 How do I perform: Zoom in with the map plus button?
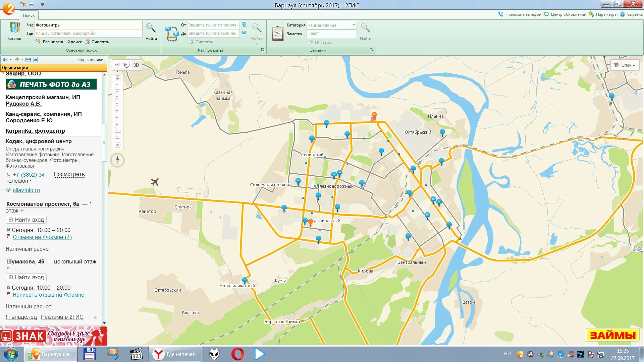pyautogui.click(x=117, y=78)
